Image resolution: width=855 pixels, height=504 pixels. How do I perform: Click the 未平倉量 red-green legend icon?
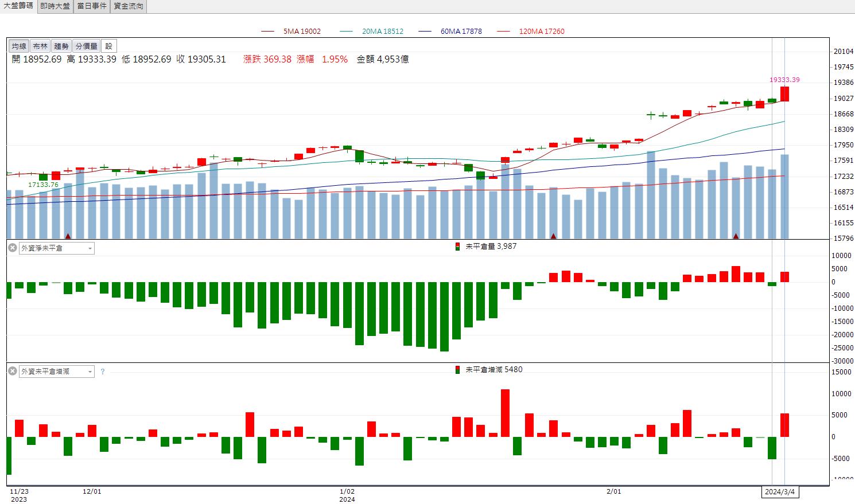pos(457,247)
